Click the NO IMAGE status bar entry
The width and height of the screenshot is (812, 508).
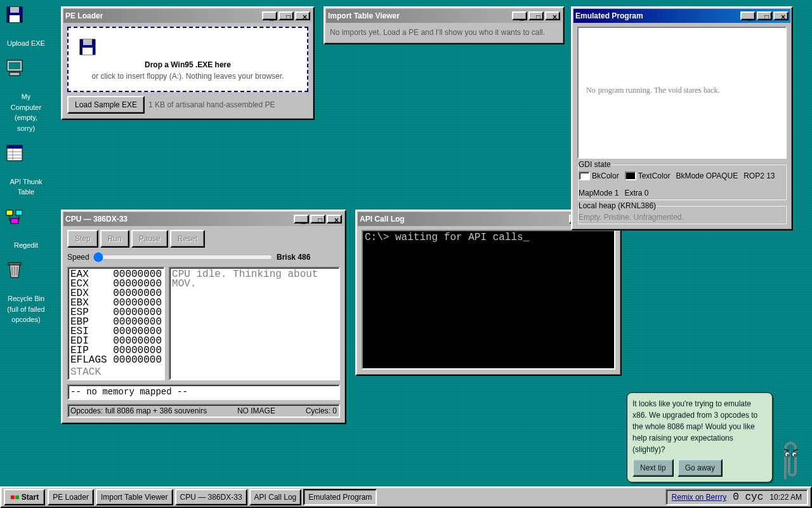coord(256,411)
